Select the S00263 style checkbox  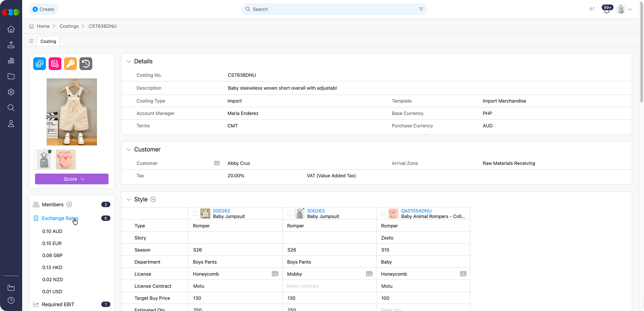point(289,213)
